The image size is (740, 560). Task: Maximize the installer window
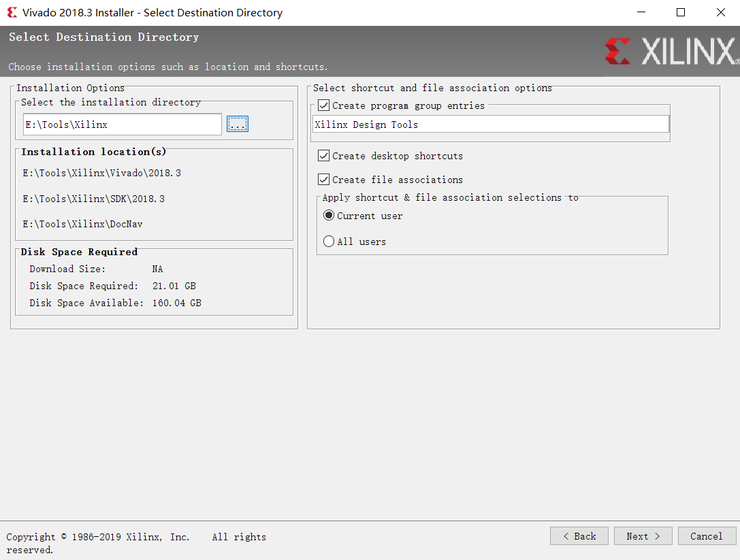click(x=681, y=12)
